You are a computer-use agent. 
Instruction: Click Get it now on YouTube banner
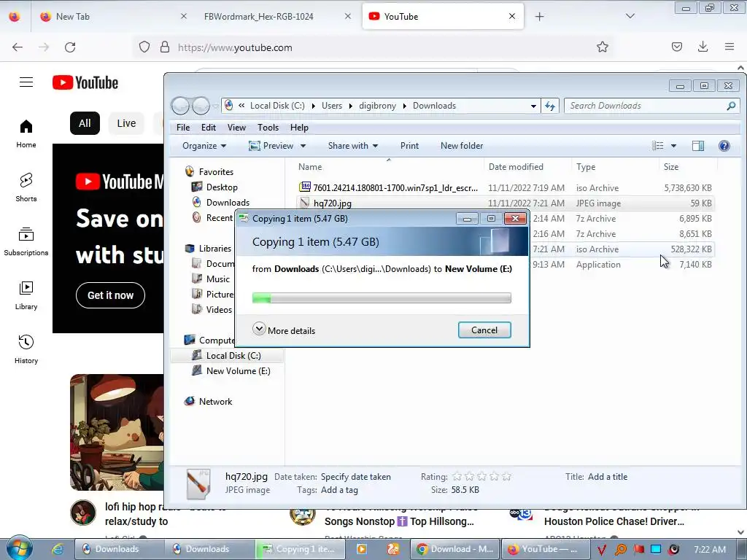point(110,295)
